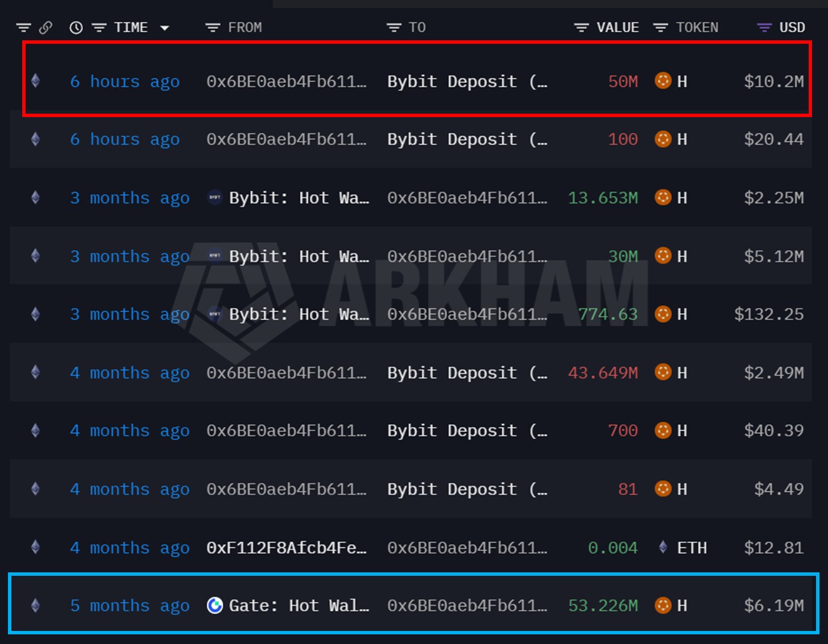Click the Ethereum chain icon in the 50M row

[35, 81]
